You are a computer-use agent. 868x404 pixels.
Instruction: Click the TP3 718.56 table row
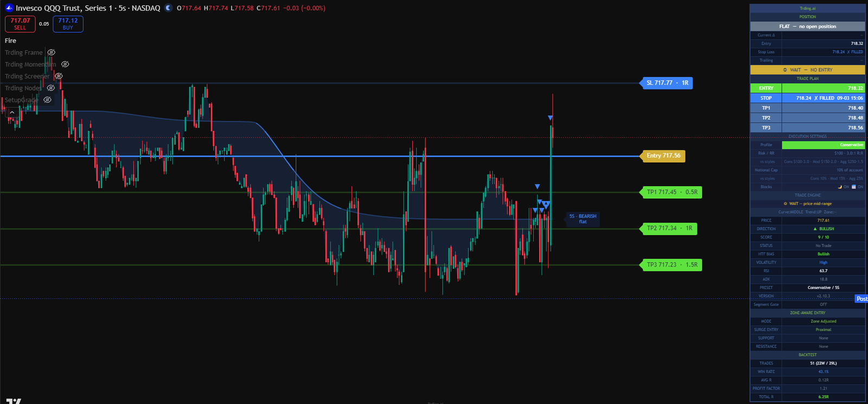tap(807, 128)
